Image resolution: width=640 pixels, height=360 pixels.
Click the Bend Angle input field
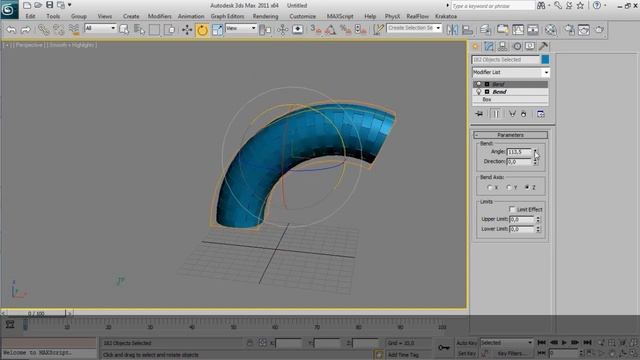pyautogui.click(x=519, y=152)
